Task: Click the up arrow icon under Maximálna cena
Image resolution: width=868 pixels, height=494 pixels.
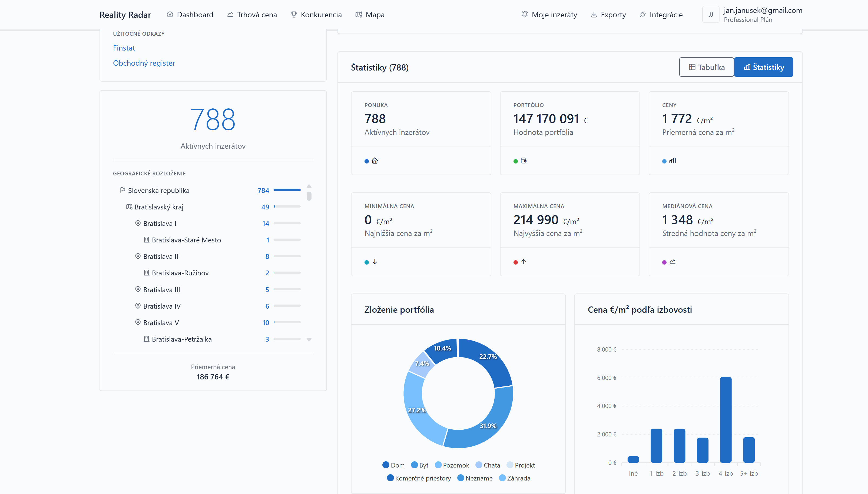Action: pyautogui.click(x=524, y=262)
